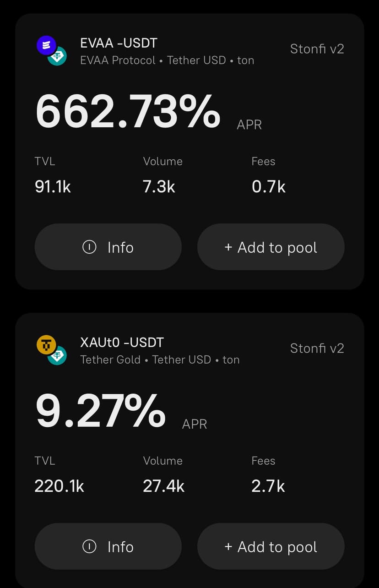Open Info for the EVAA-USDT pool
Image resolution: width=379 pixels, height=588 pixels.
[x=108, y=247]
